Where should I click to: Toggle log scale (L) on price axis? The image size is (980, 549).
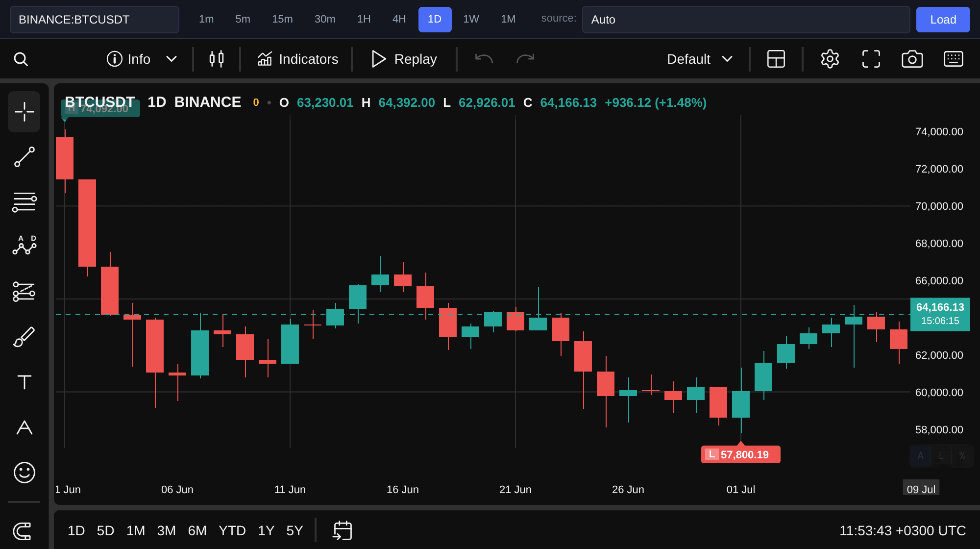941,455
